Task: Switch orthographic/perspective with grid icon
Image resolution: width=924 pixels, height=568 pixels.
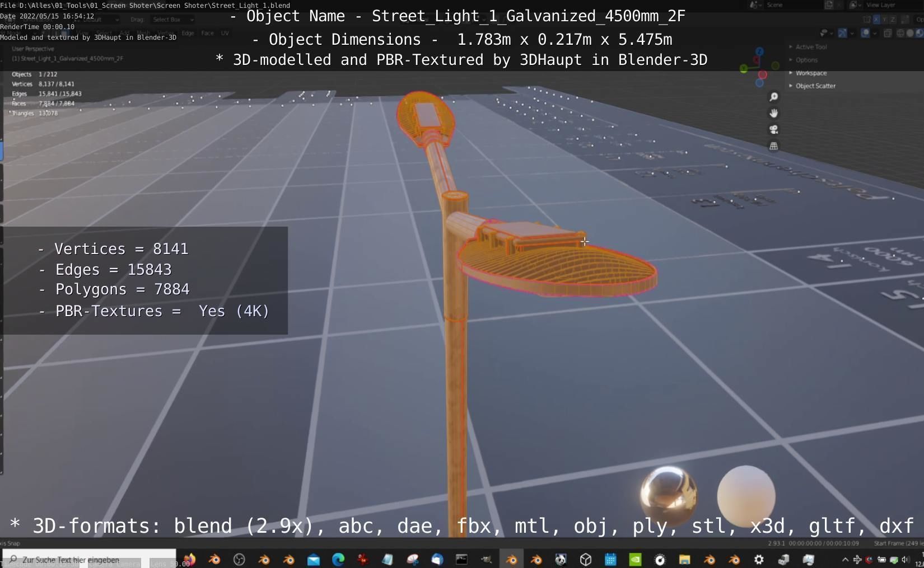Action: pos(773,146)
